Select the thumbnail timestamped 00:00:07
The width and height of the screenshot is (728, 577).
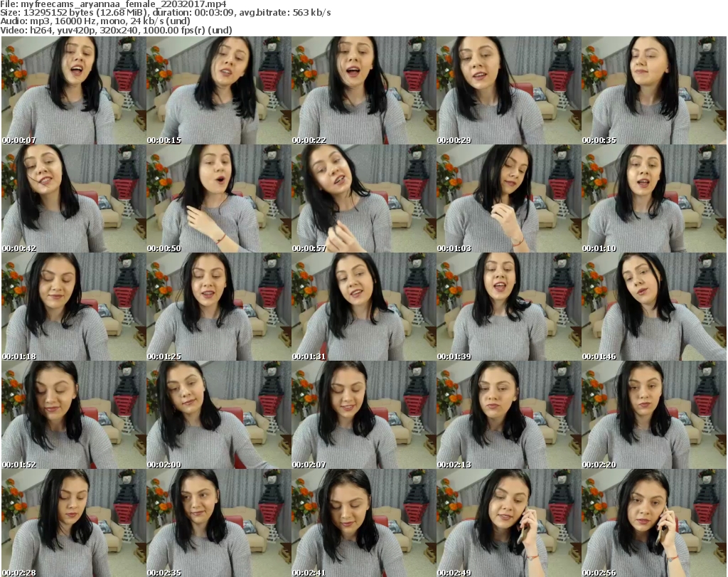pos(74,90)
